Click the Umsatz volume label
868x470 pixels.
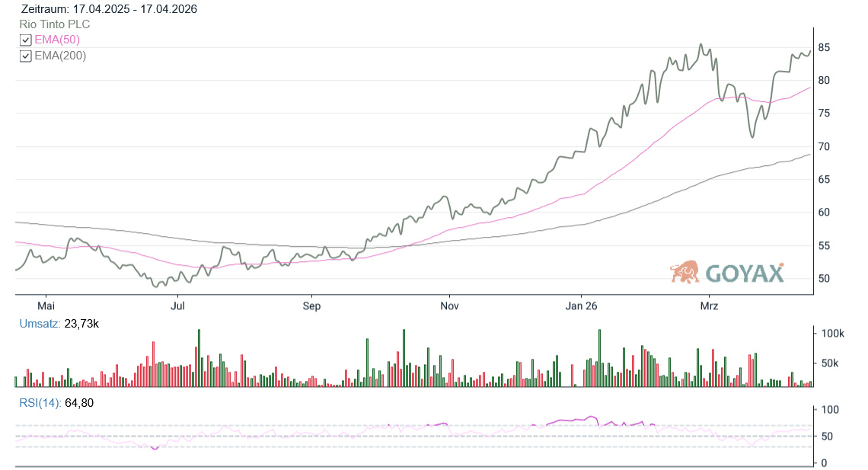click(40, 324)
